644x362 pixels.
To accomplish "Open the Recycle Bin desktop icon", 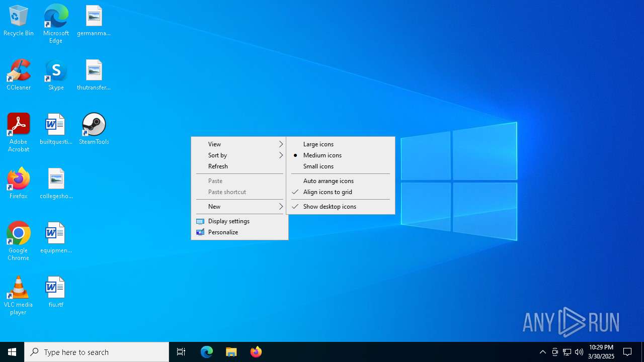I will coord(19,21).
